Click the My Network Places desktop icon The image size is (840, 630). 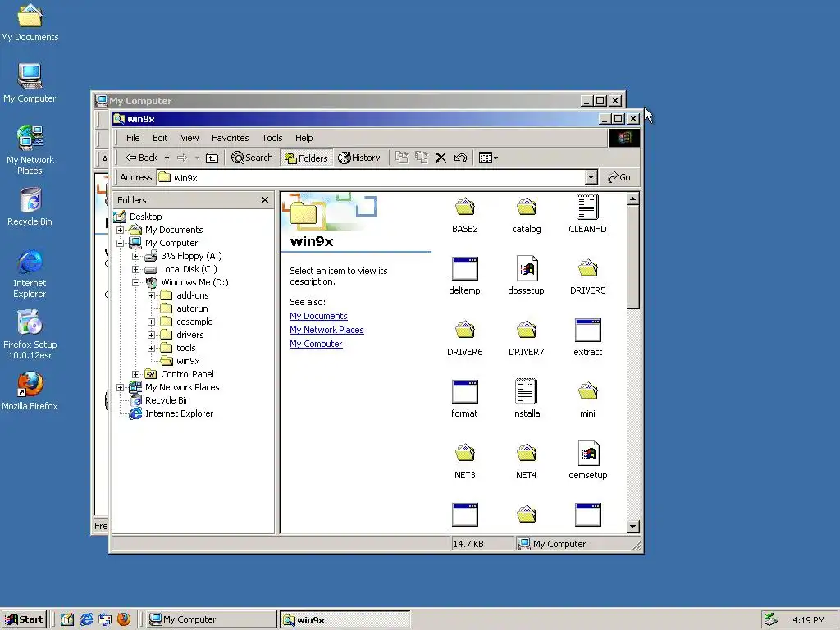30,150
